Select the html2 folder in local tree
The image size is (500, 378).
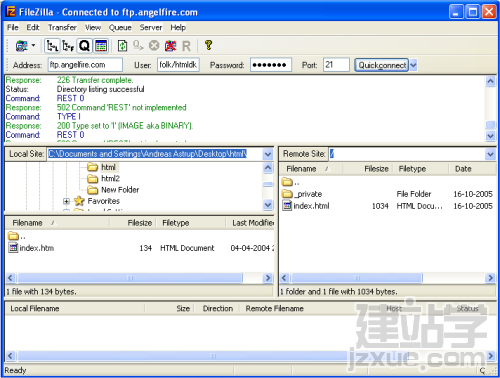pyautogui.click(x=110, y=178)
